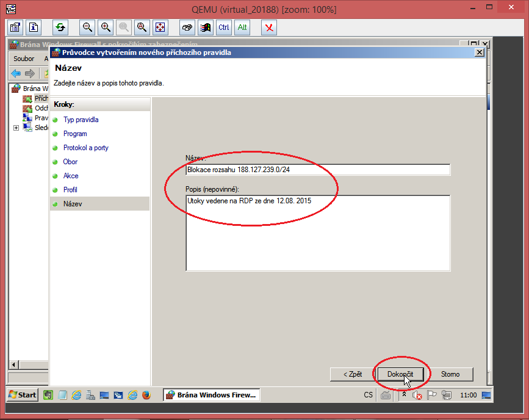Open Server Manager taskbar icon

click(90, 395)
